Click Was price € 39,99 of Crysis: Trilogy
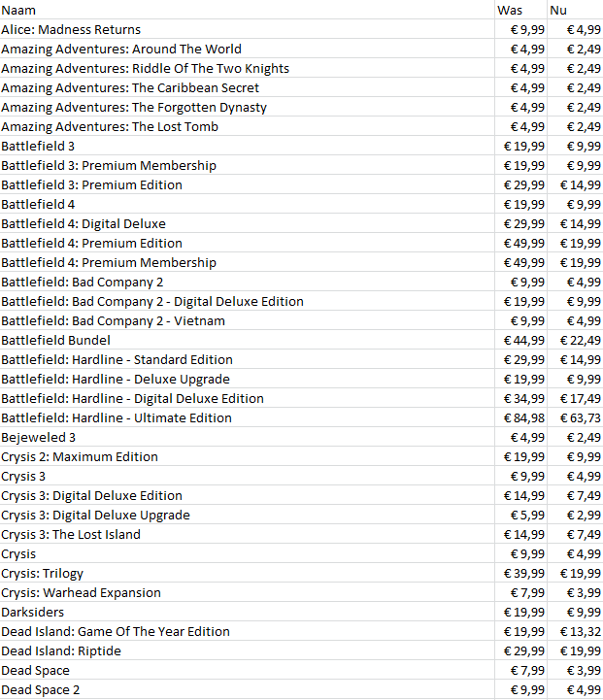 coord(520,573)
